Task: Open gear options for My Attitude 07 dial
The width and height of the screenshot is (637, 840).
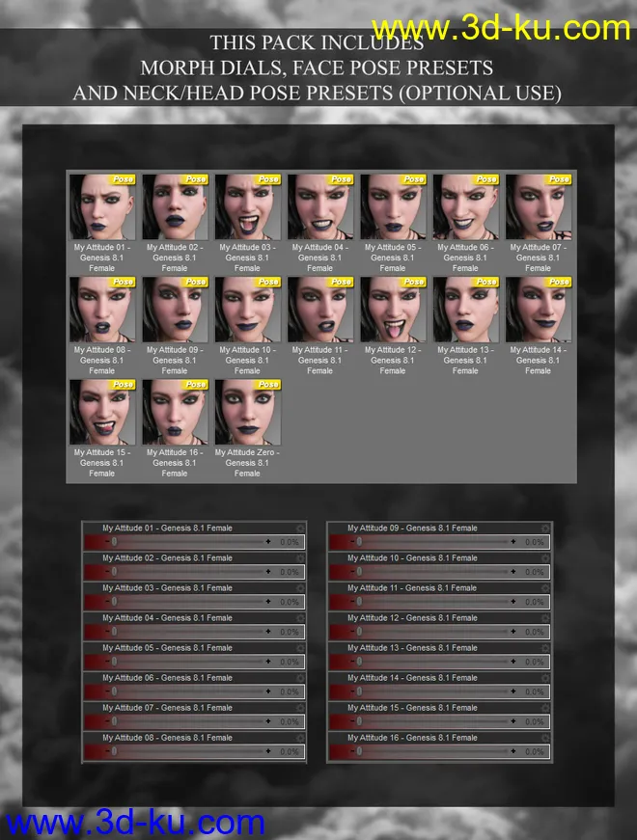Action: click(300, 708)
